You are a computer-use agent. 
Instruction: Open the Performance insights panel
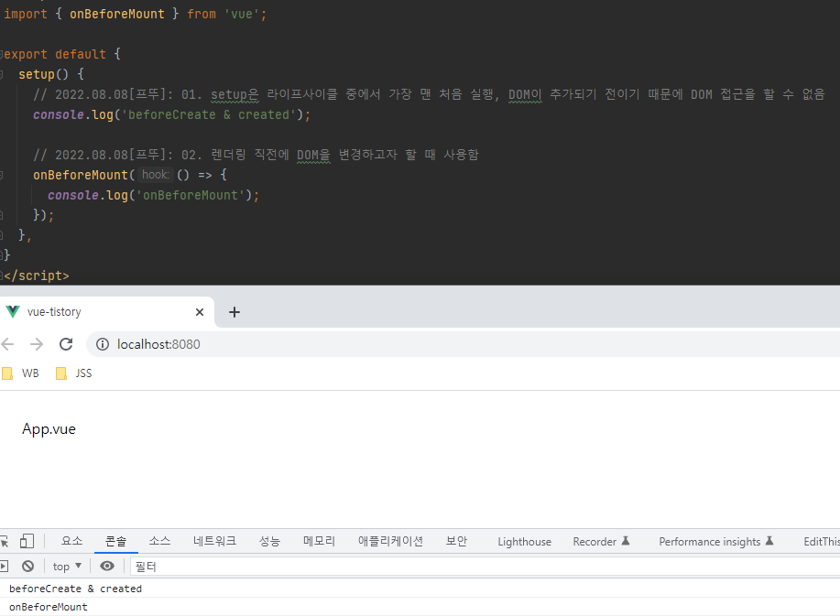(x=716, y=542)
